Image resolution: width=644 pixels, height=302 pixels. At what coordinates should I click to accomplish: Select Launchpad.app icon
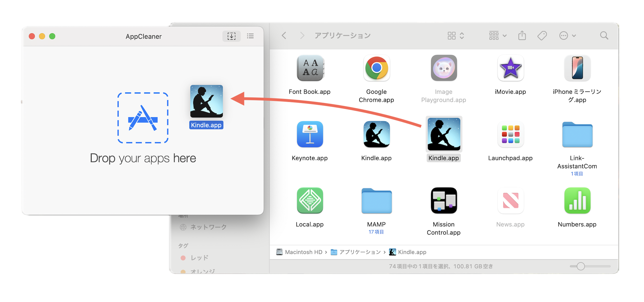[x=510, y=134]
